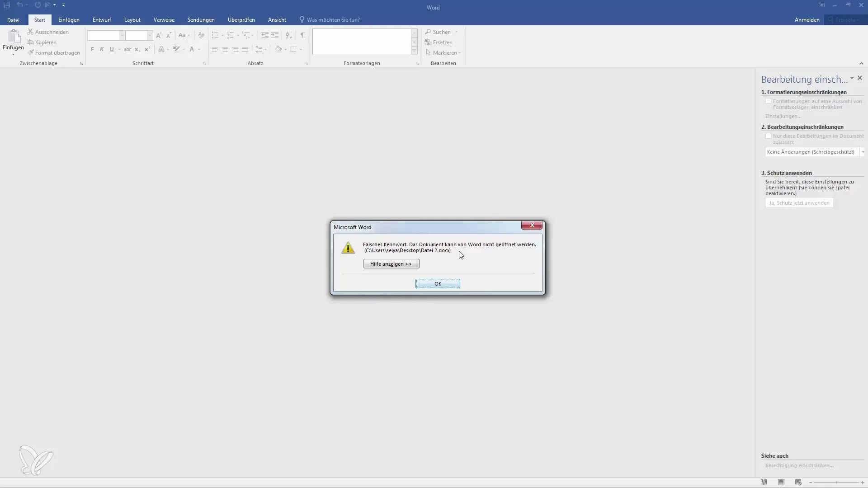The width and height of the screenshot is (868, 488).
Task: Open the Layout tab
Action: pos(132,20)
